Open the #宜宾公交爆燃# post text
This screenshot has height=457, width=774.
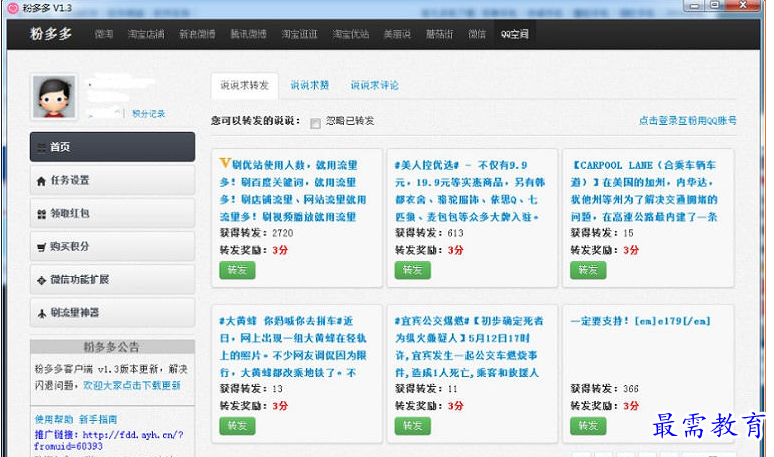click(469, 347)
